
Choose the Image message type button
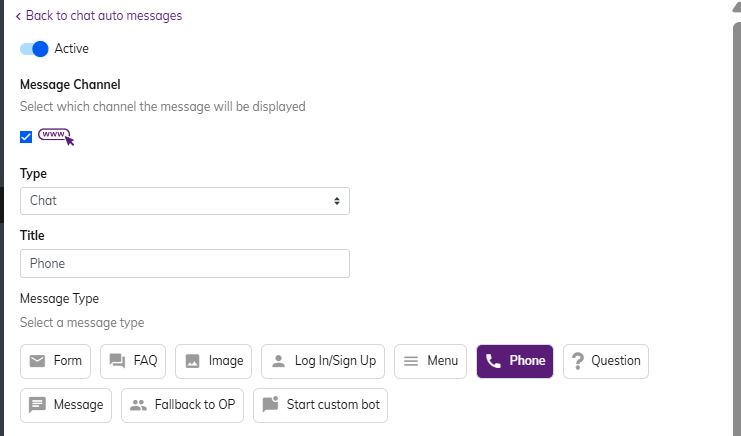213,361
